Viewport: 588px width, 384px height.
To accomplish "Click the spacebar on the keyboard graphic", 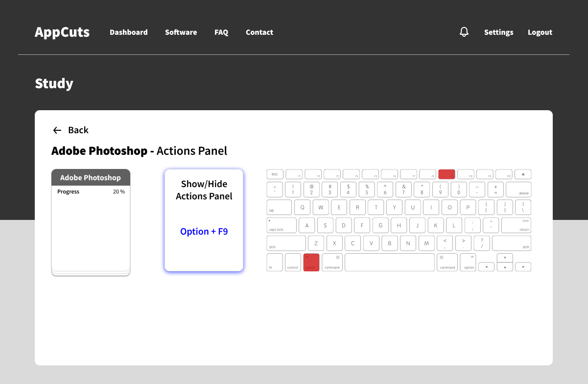I will (x=390, y=262).
